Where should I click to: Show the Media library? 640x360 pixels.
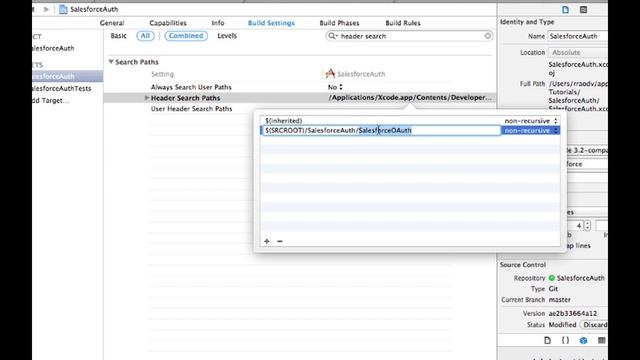[x=602, y=340]
